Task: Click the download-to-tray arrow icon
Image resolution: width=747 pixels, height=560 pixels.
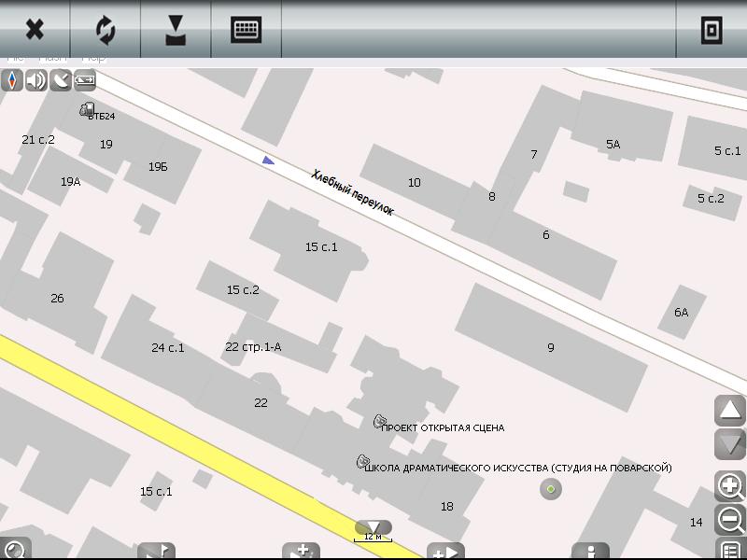Action: 176,30
